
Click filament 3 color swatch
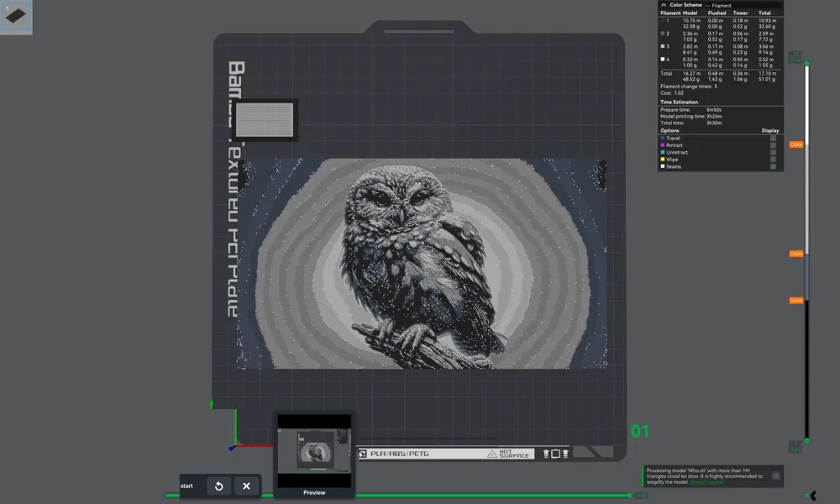click(x=663, y=46)
